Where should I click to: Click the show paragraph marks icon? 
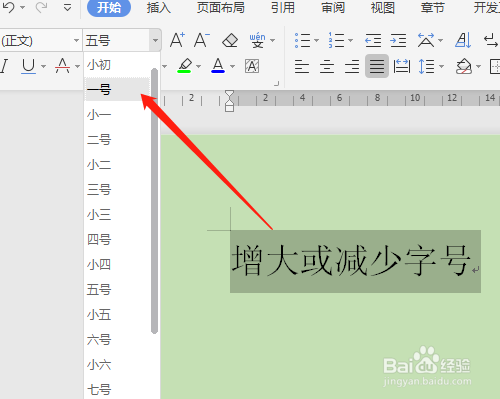click(x=490, y=40)
